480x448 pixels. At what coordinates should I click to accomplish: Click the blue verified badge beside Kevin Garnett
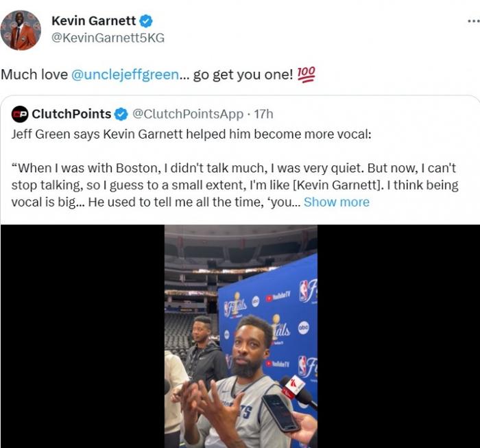145,21
